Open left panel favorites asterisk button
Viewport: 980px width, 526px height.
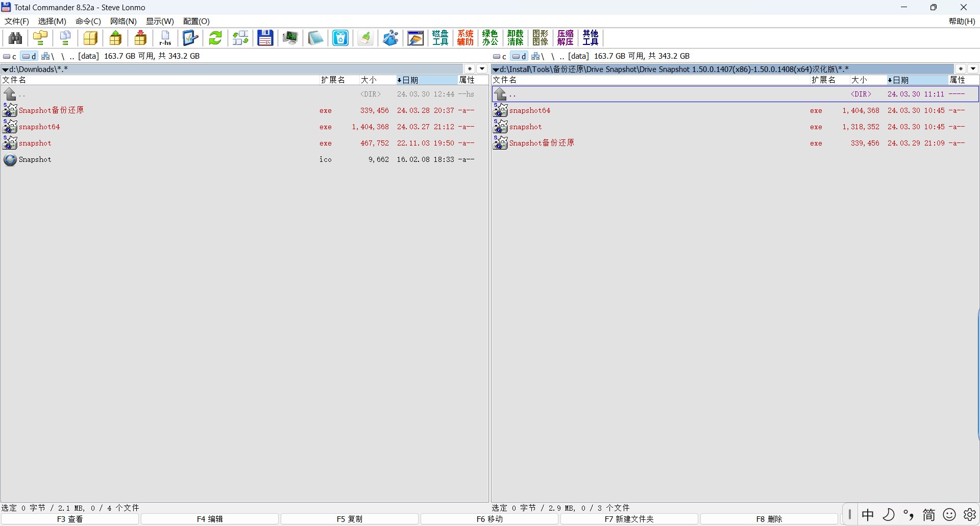point(470,69)
